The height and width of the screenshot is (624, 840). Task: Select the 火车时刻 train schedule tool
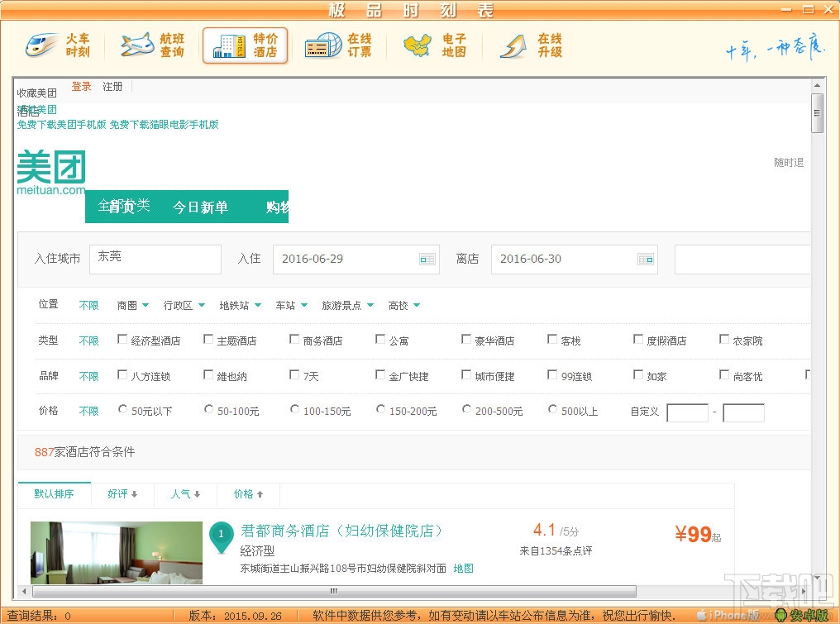(x=62, y=45)
